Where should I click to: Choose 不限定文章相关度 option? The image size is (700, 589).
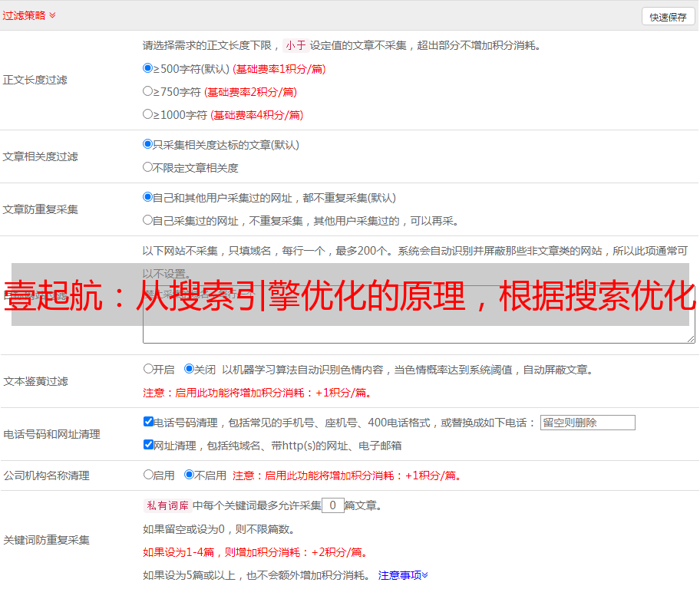tap(147, 167)
